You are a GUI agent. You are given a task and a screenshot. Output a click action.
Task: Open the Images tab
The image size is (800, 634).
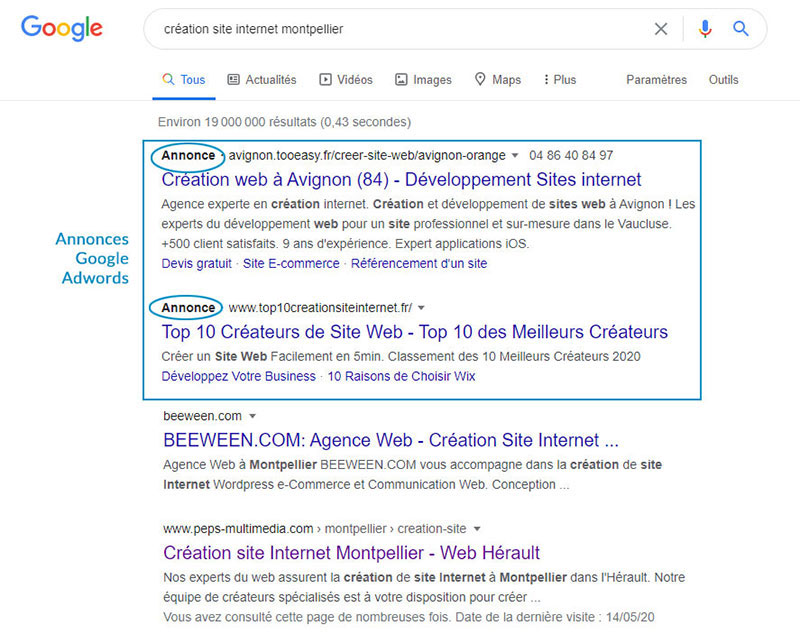point(423,80)
